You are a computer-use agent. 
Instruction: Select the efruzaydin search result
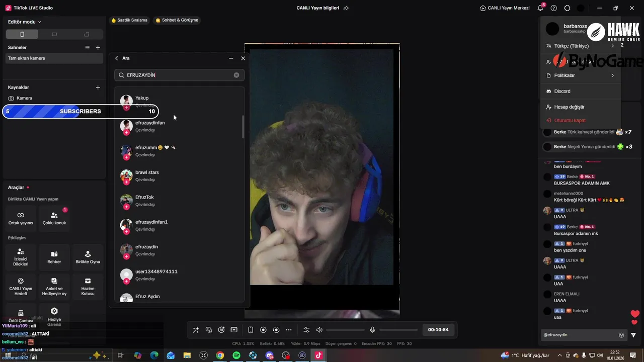pos(179,250)
